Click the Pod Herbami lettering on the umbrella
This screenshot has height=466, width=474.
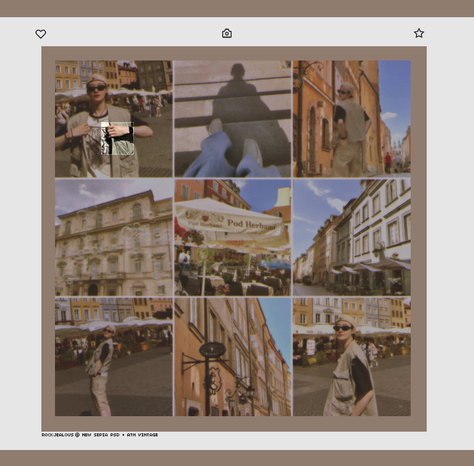click(252, 224)
